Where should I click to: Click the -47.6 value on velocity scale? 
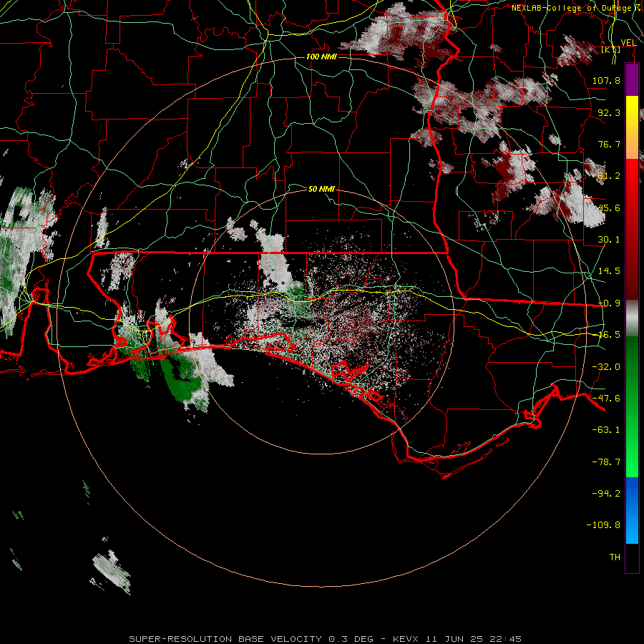606,399
